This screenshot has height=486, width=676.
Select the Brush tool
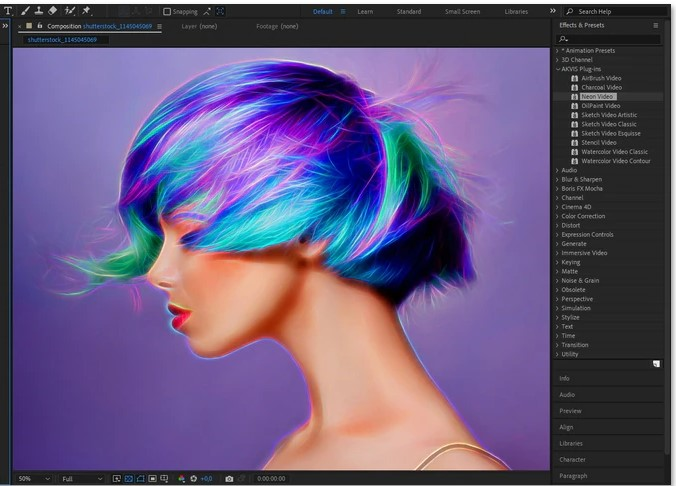click(23, 11)
